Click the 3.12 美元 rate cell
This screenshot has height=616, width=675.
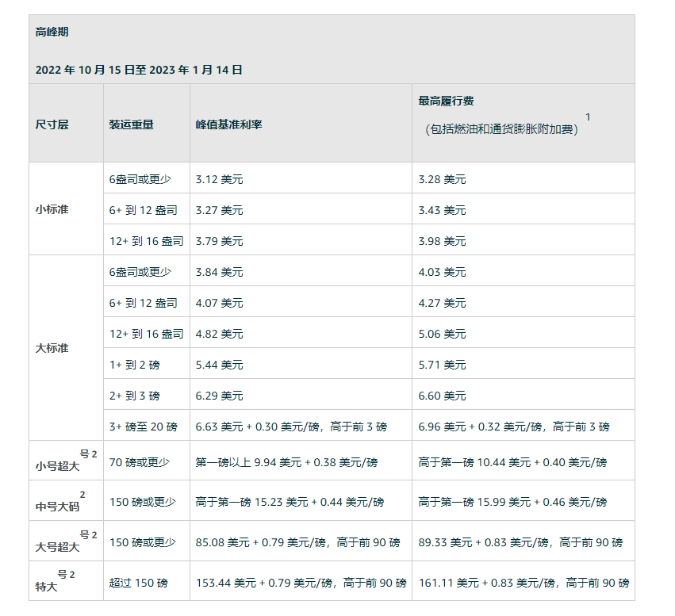[220, 179]
